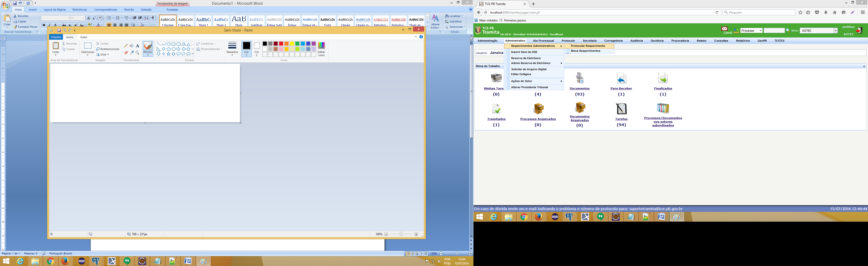Expand the Paint shapes gallery
This screenshot has height=266, width=868.
[193, 54]
